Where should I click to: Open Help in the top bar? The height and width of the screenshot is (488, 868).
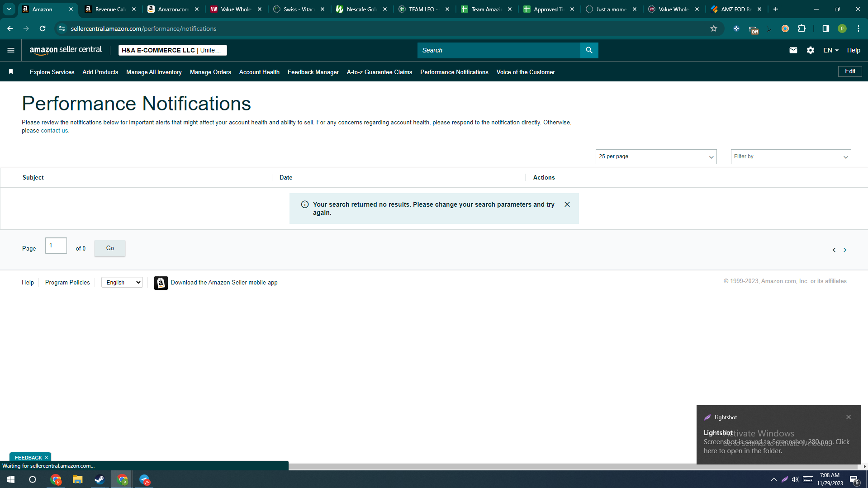(854, 50)
